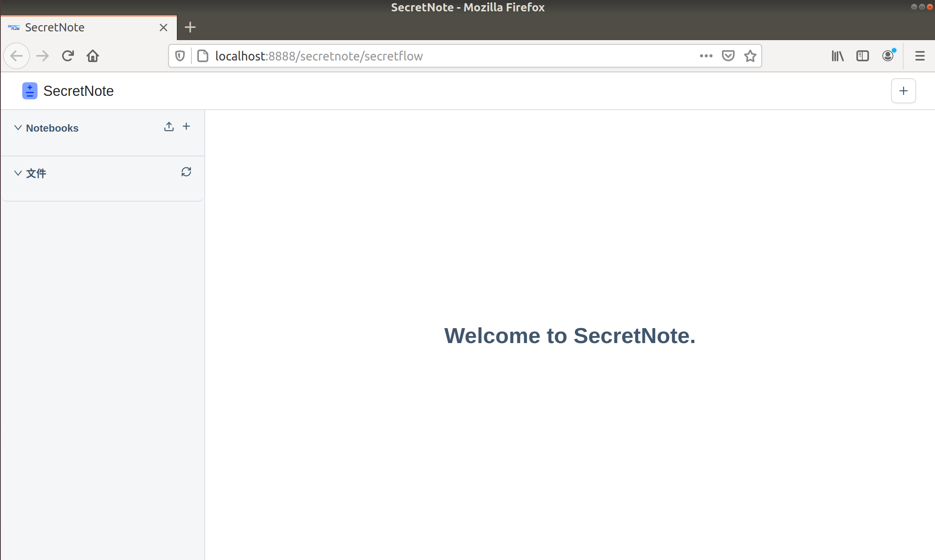Open Firefox account icon
935x560 pixels.
887,56
